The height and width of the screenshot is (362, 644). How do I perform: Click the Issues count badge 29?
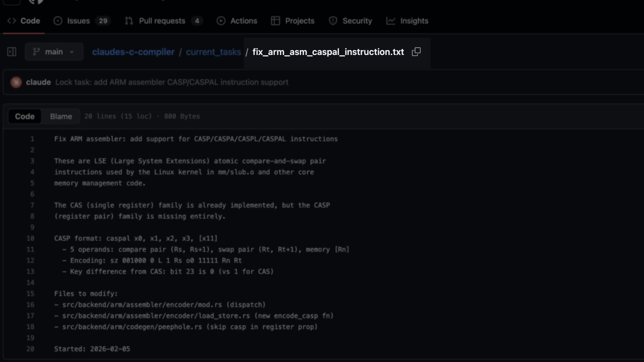click(x=103, y=21)
